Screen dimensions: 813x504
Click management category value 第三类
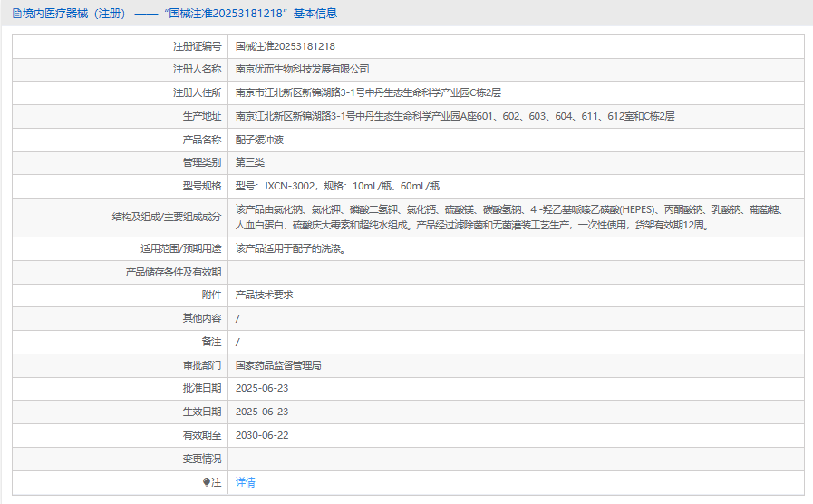(x=249, y=162)
